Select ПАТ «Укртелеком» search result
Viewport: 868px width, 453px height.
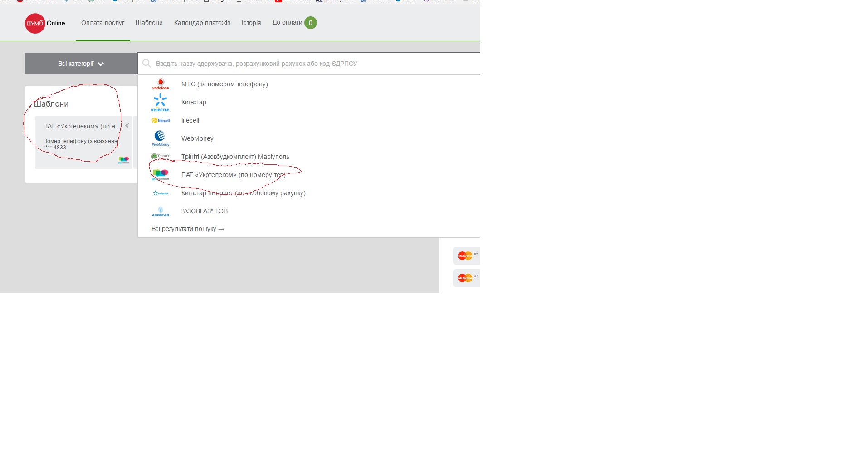click(234, 175)
